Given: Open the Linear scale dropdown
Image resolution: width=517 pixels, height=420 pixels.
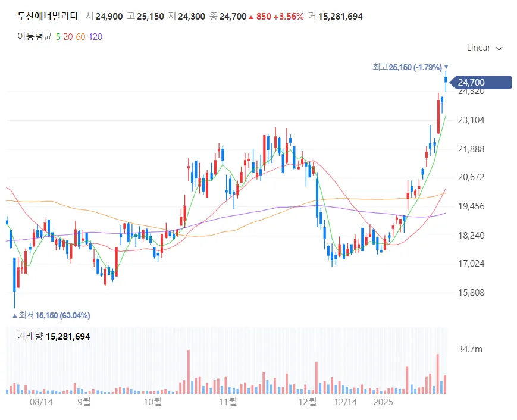Looking at the screenshot, I should (484, 48).
